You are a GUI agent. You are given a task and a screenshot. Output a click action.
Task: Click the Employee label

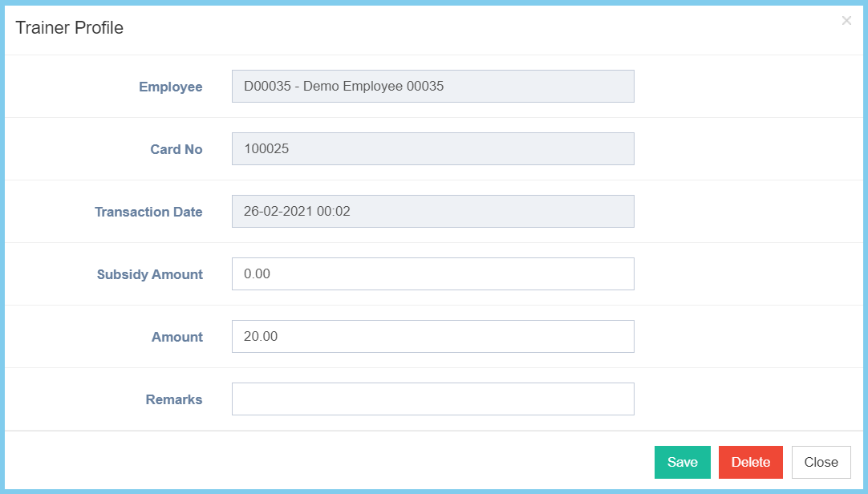coord(170,87)
